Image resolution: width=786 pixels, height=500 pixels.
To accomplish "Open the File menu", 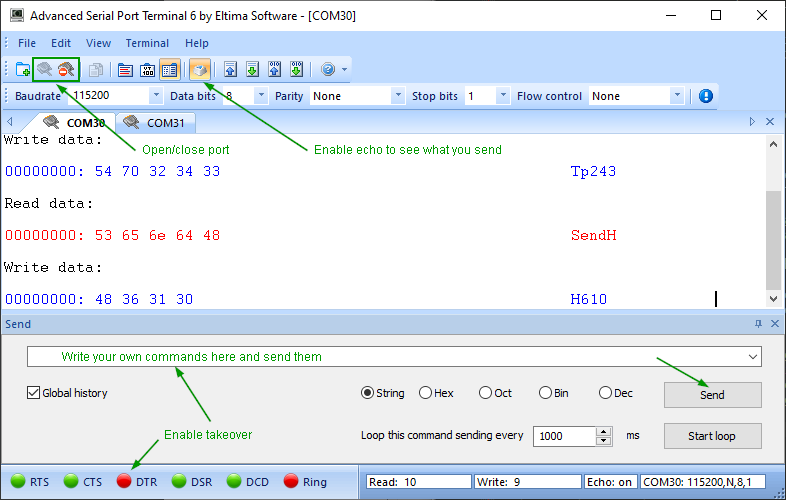I will click(27, 43).
